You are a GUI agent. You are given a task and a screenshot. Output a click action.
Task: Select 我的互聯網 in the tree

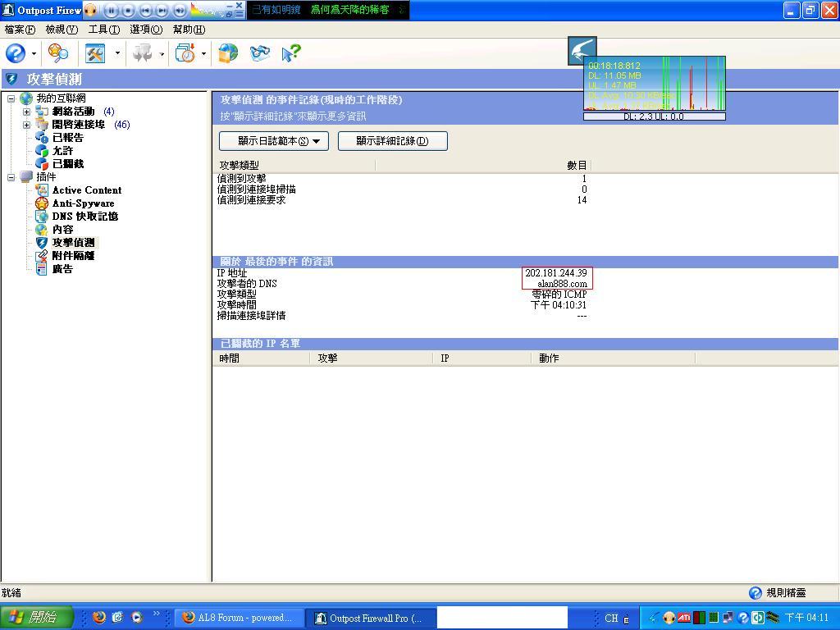(x=61, y=98)
